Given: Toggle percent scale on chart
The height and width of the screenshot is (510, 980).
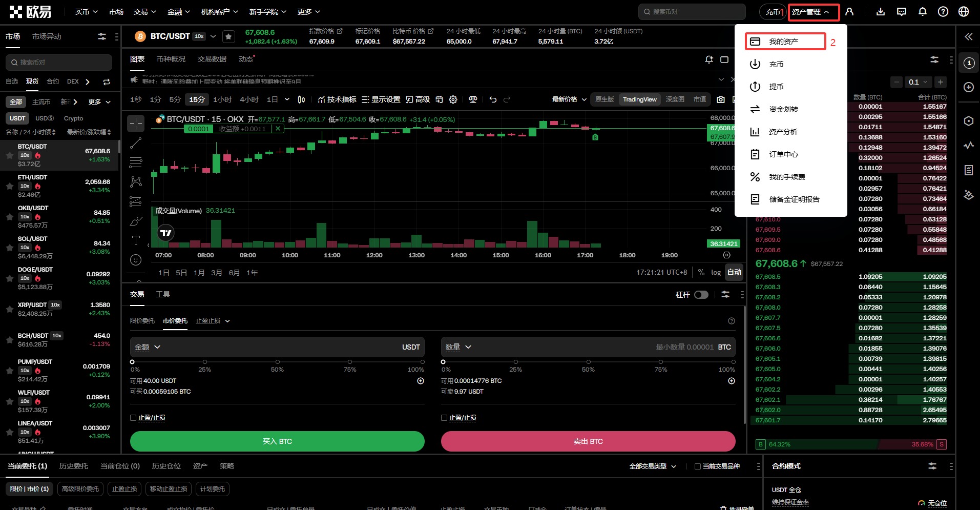Looking at the screenshot, I should click(x=701, y=272).
